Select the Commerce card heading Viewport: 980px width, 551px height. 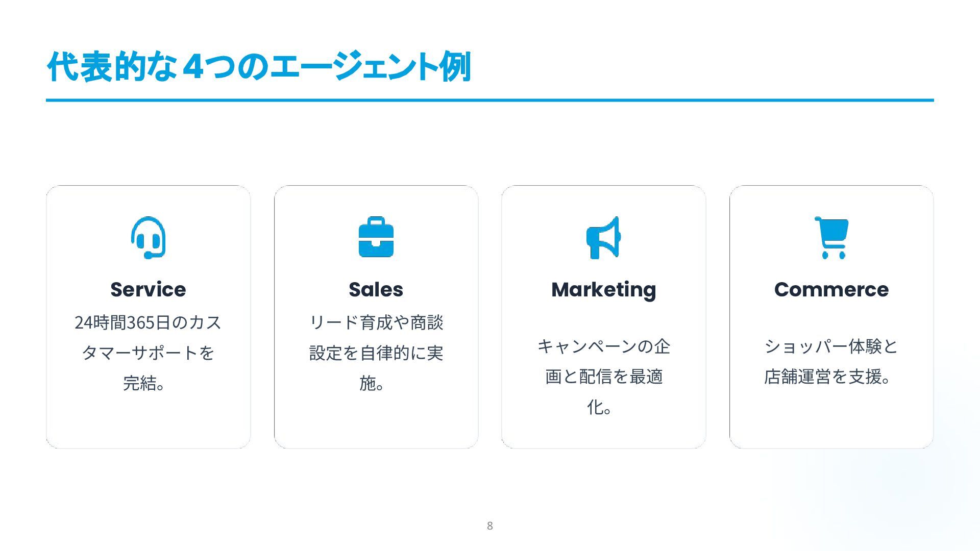(831, 289)
